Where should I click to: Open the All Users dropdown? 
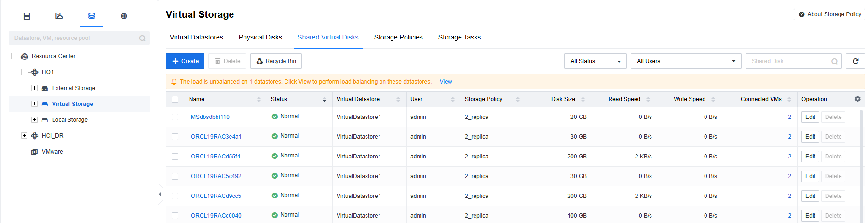(x=686, y=61)
